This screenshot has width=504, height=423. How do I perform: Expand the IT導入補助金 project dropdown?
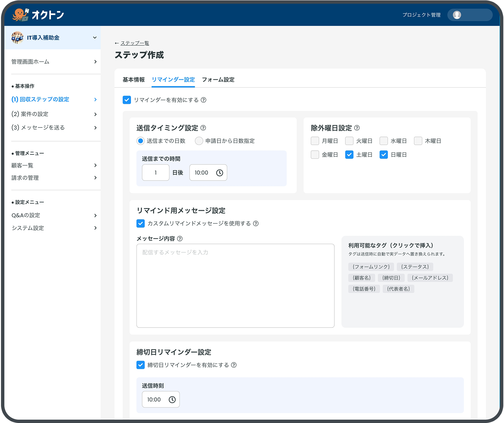coord(95,38)
